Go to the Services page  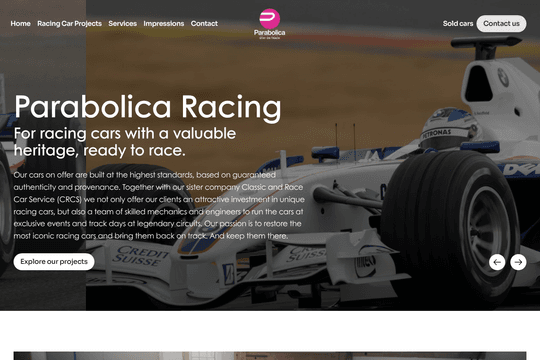pyautogui.click(x=123, y=23)
